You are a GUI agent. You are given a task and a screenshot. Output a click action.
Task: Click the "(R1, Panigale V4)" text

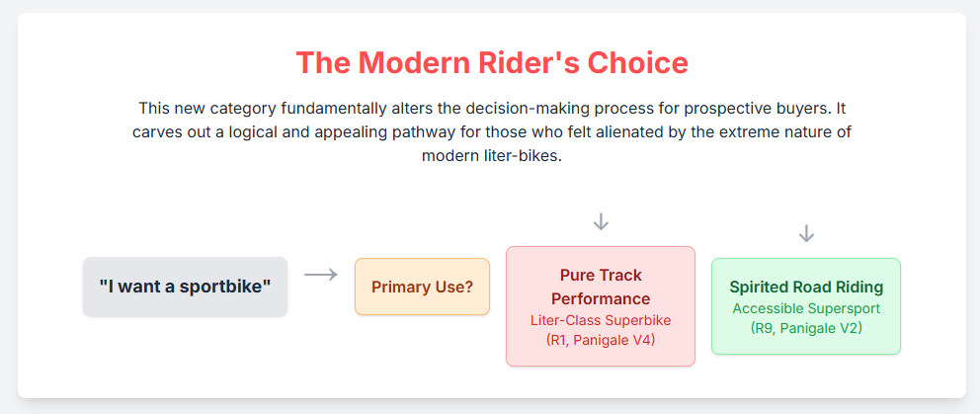(601, 340)
